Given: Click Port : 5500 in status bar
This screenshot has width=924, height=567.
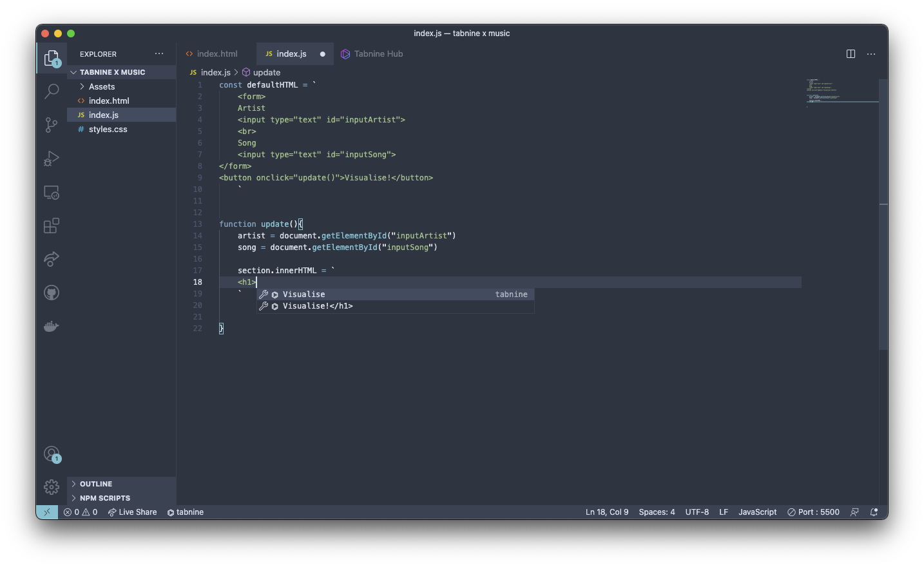Looking at the screenshot, I should (x=813, y=512).
